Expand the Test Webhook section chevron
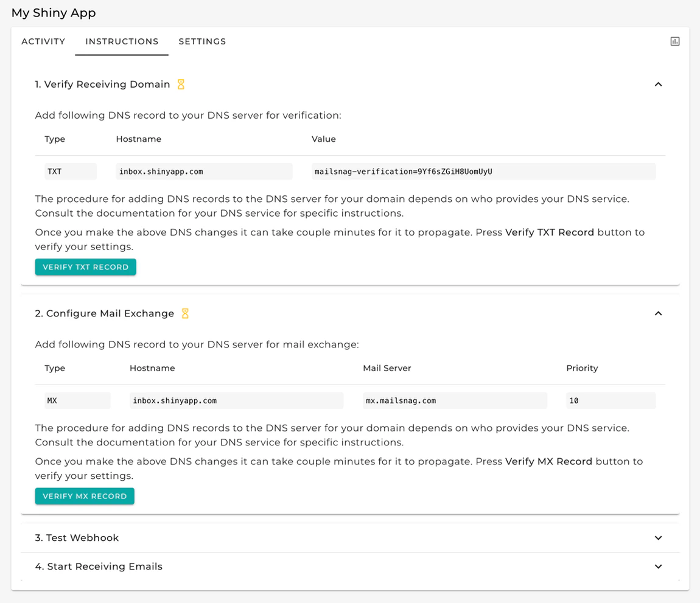This screenshot has width=700, height=603. point(658,538)
